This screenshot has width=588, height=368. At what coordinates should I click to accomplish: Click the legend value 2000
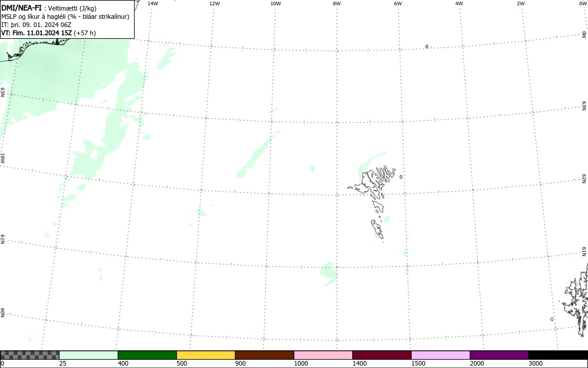tap(477, 363)
